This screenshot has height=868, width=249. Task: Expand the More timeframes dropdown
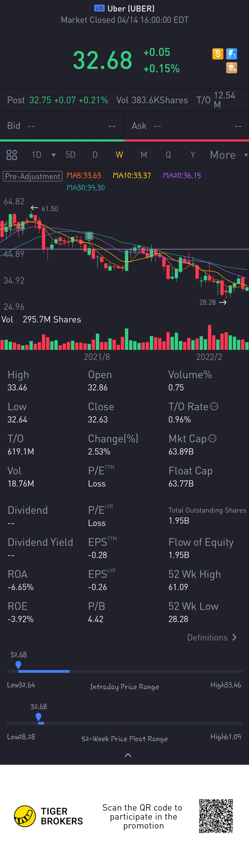228,155
